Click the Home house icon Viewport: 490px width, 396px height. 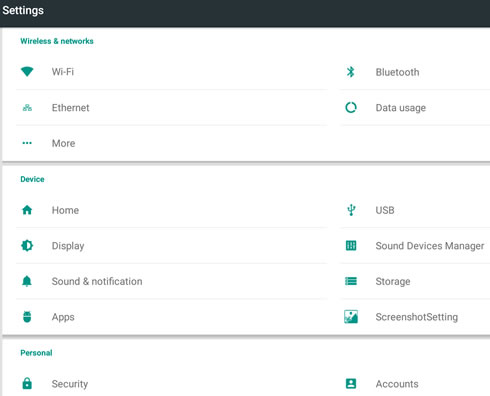pos(27,210)
